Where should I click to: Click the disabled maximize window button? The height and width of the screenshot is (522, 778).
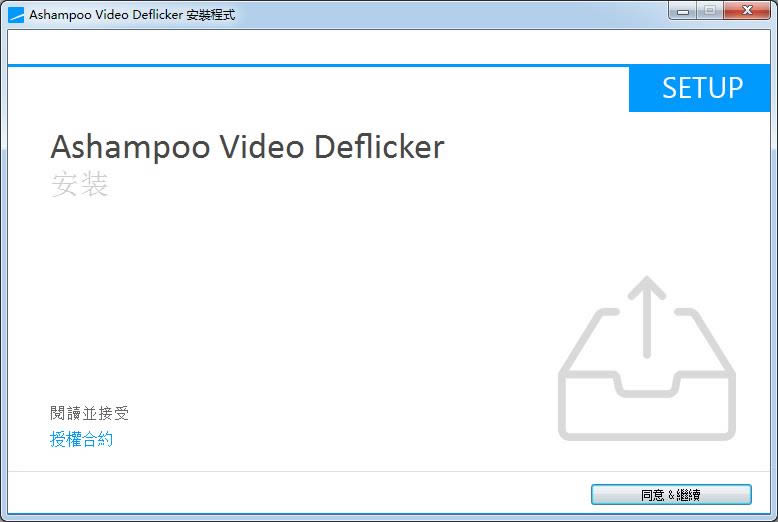tap(710, 11)
